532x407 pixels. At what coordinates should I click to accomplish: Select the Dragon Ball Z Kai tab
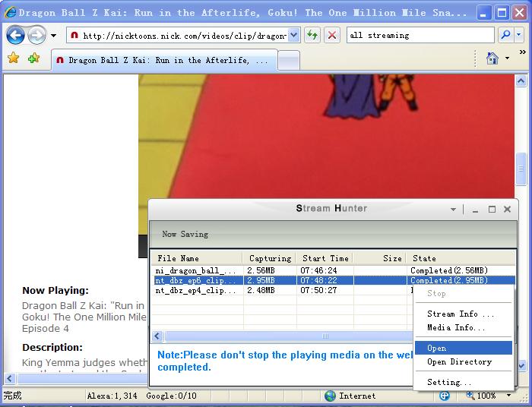point(164,61)
